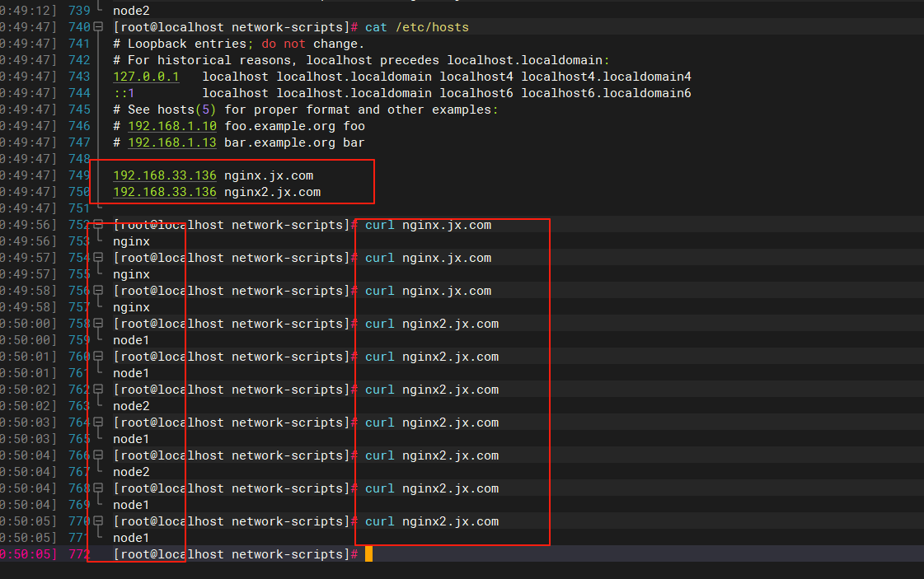Click the curl command on line 756
The width and height of the screenshot is (924, 579).
tap(428, 291)
